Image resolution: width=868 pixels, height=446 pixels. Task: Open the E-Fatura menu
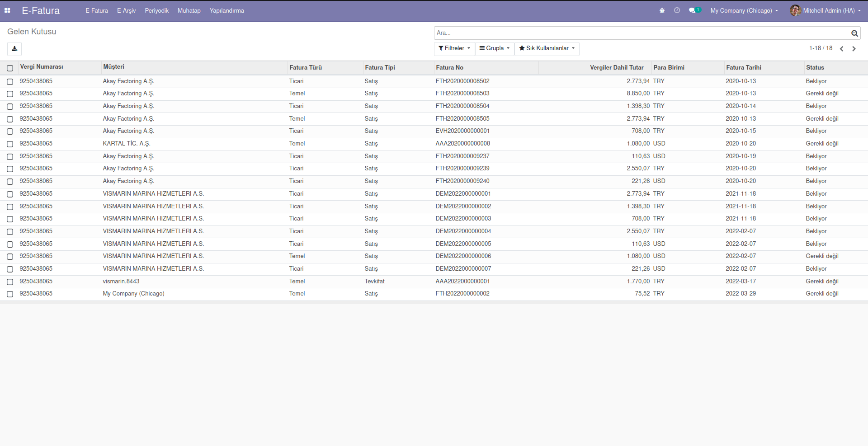click(97, 10)
